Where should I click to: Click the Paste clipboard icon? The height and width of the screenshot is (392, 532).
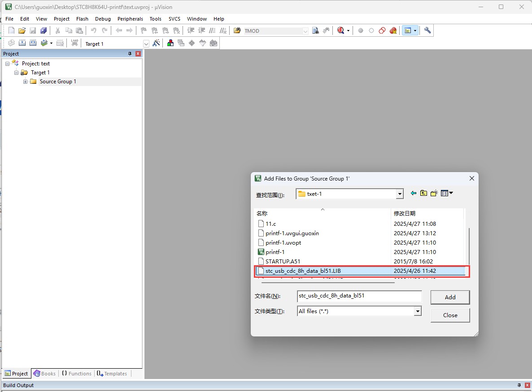[x=79, y=30]
